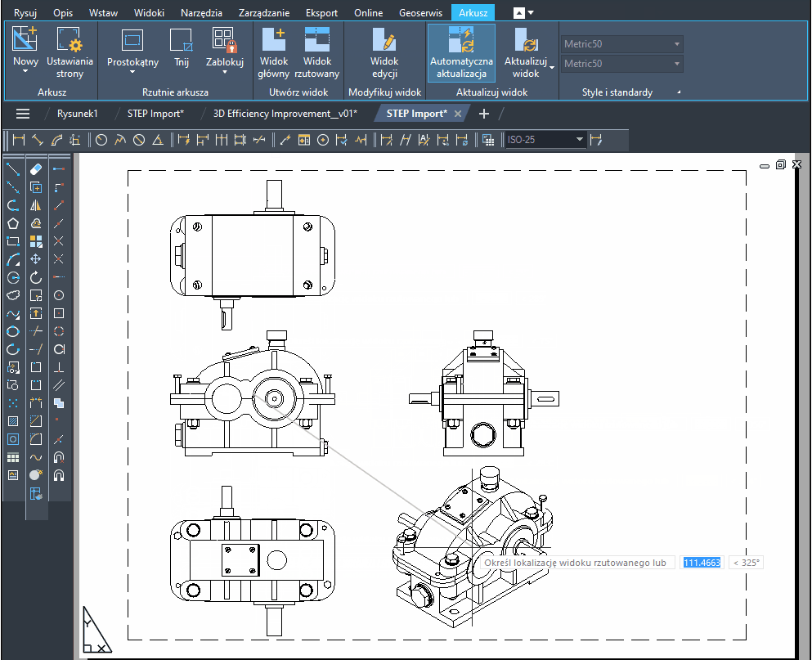Viewport: 812px width, 660px height.
Task: Select the Spline draw tool
Action: 13,313
